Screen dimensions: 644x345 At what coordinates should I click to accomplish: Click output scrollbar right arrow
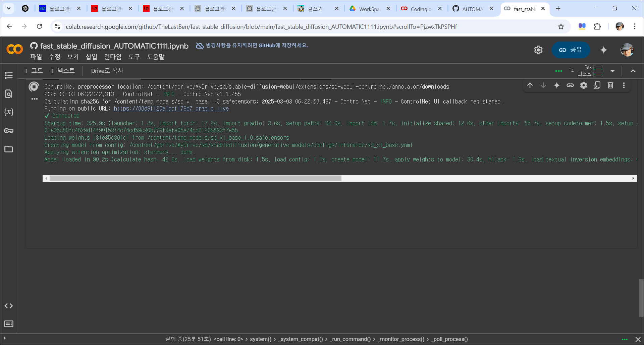(x=633, y=179)
